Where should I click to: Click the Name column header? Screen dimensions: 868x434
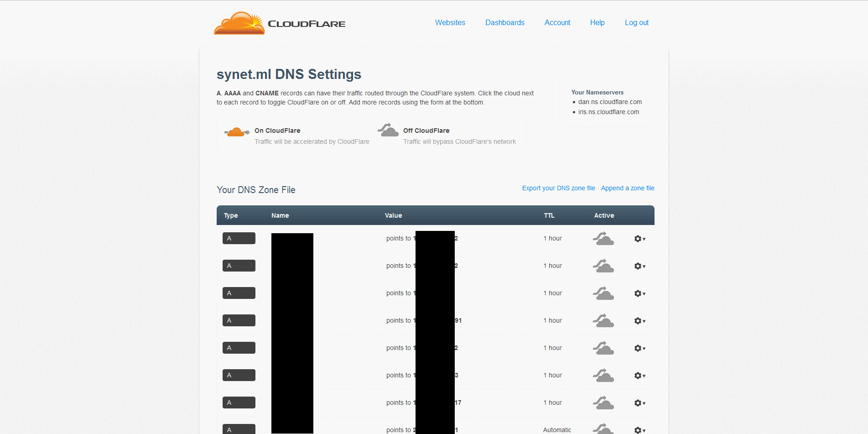point(280,215)
